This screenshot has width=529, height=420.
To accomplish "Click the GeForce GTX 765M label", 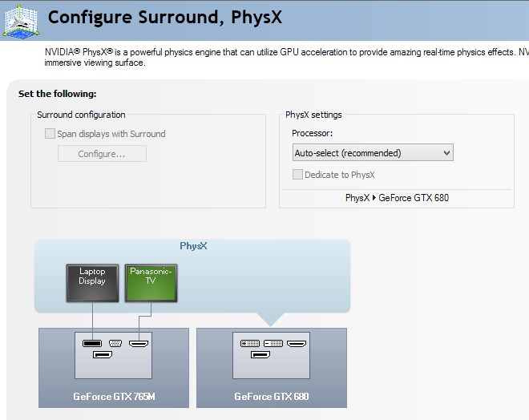I will (x=114, y=397).
